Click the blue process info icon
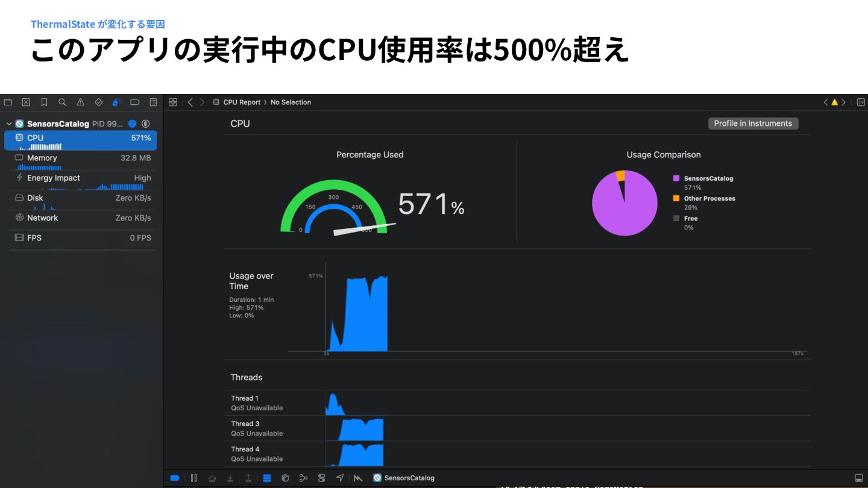The image size is (868, 488). [x=133, y=124]
